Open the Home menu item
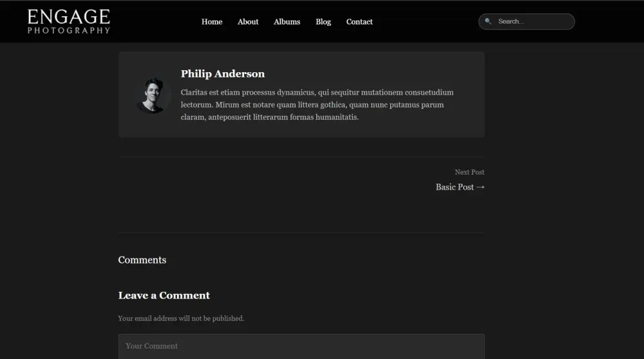Viewport: 644px width, 359px height. coord(212,22)
